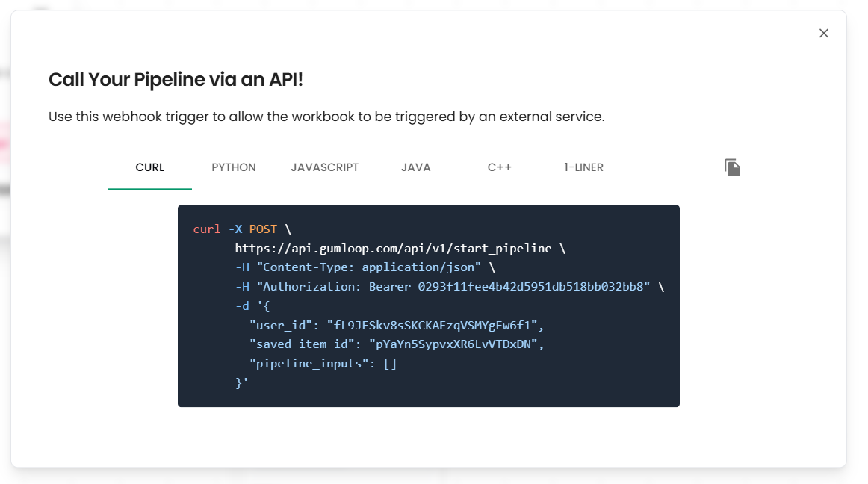Click the Authorization Bearer token line

pyautogui.click(x=450, y=286)
